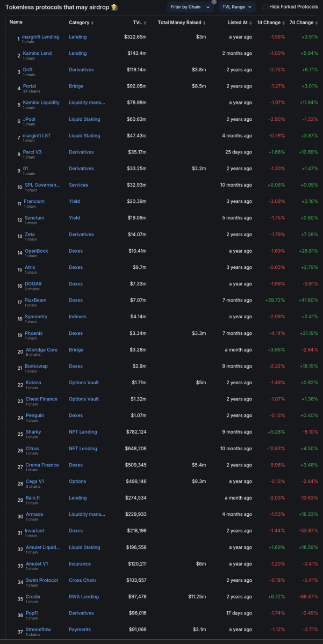Sort by Category column sort icon
Image resolution: width=323 pixels, height=644 pixels.
click(x=92, y=23)
